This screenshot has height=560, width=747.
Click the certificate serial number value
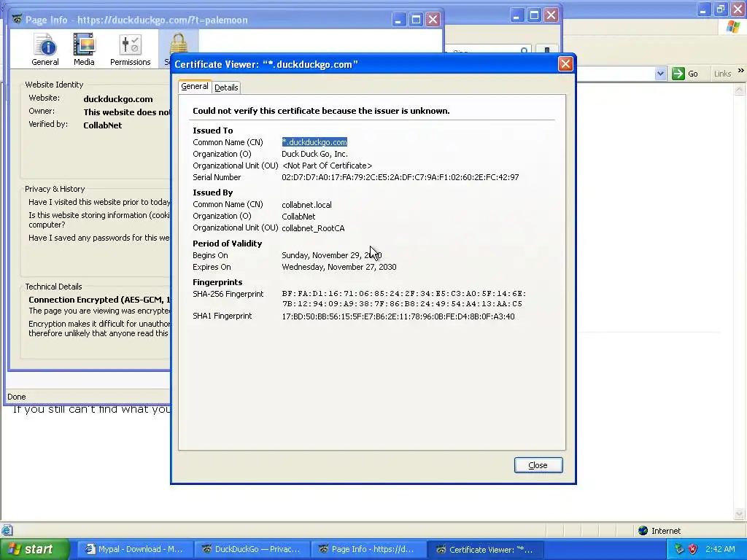(x=400, y=177)
